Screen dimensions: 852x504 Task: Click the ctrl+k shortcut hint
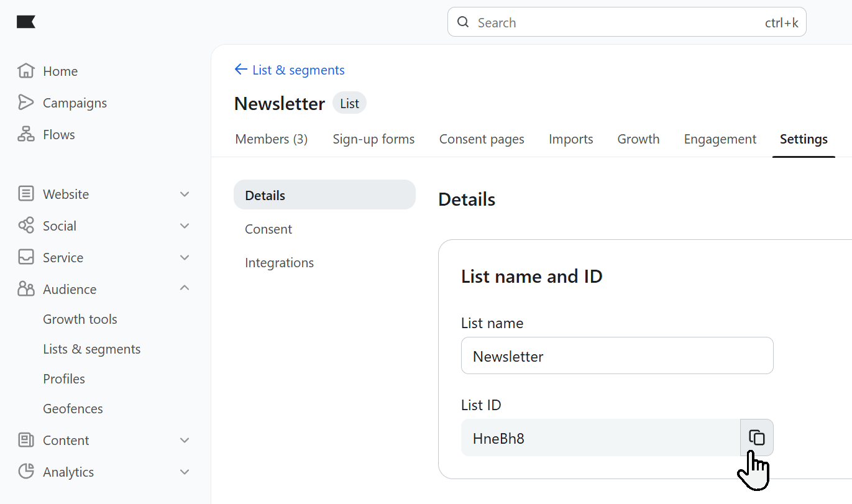click(781, 23)
